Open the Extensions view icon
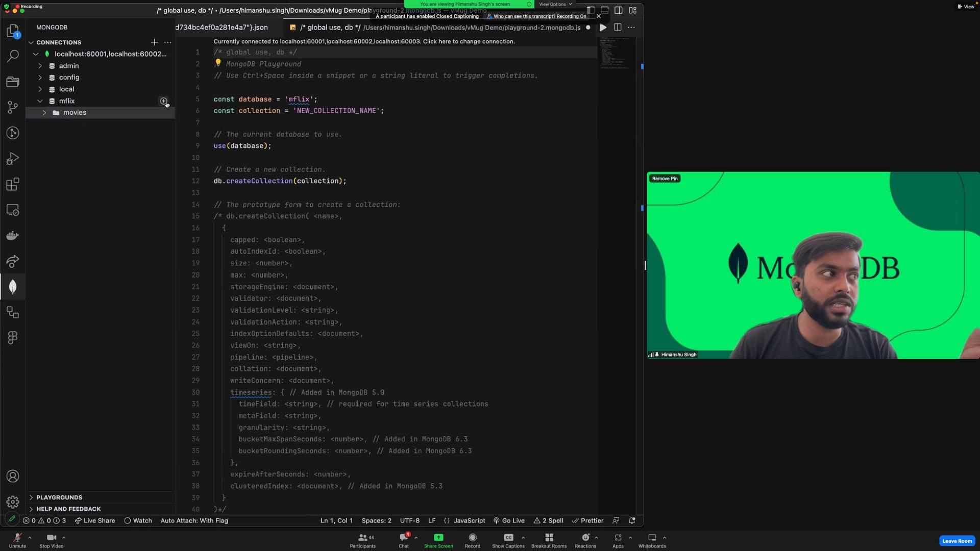The height and width of the screenshot is (551, 980). pyautogui.click(x=13, y=184)
